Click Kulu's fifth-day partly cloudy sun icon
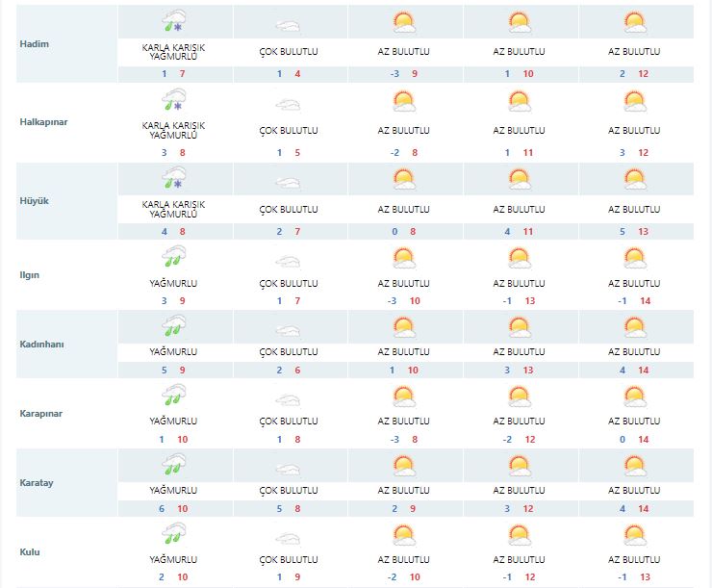 (635, 535)
